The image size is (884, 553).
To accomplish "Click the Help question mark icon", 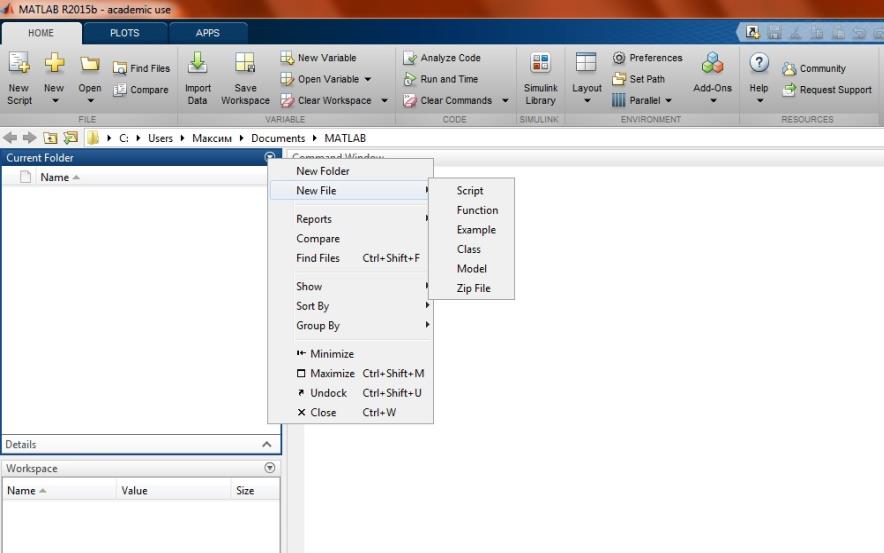I will coord(759,63).
